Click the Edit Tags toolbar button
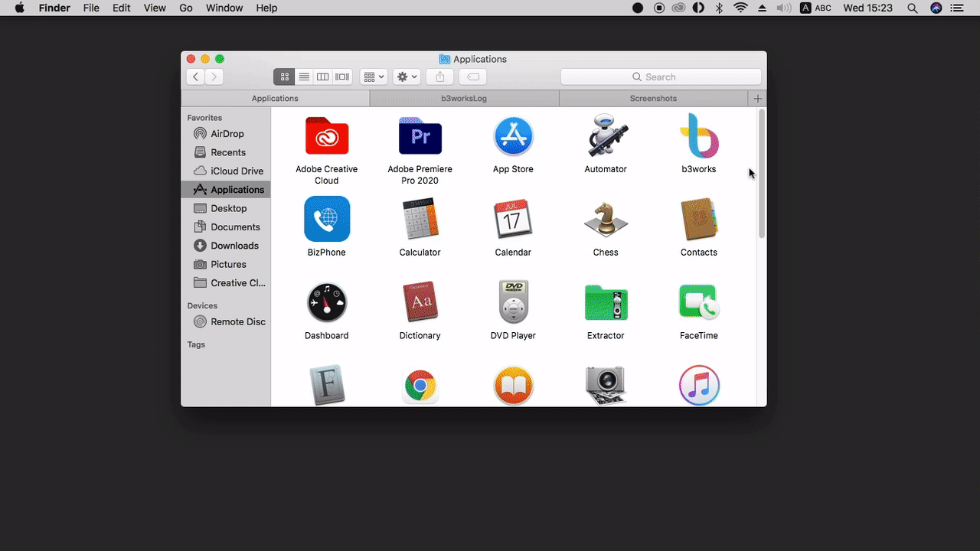Viewport: 980px width, 551px height. click(473, 77)
